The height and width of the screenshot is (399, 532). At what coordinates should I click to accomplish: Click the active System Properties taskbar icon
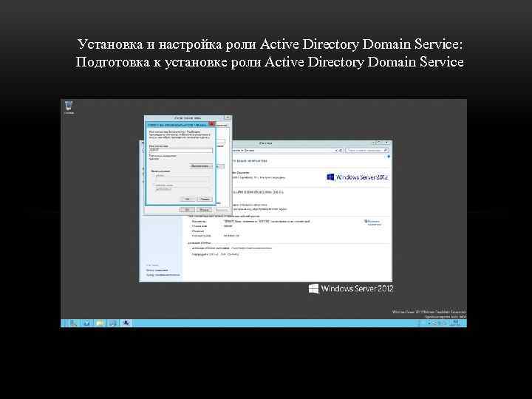(x=126, y=323)
